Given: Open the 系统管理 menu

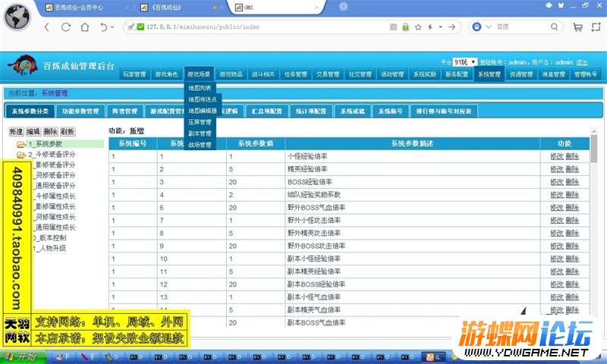Looking at the screenshot, I should click(x=489, y=74).
